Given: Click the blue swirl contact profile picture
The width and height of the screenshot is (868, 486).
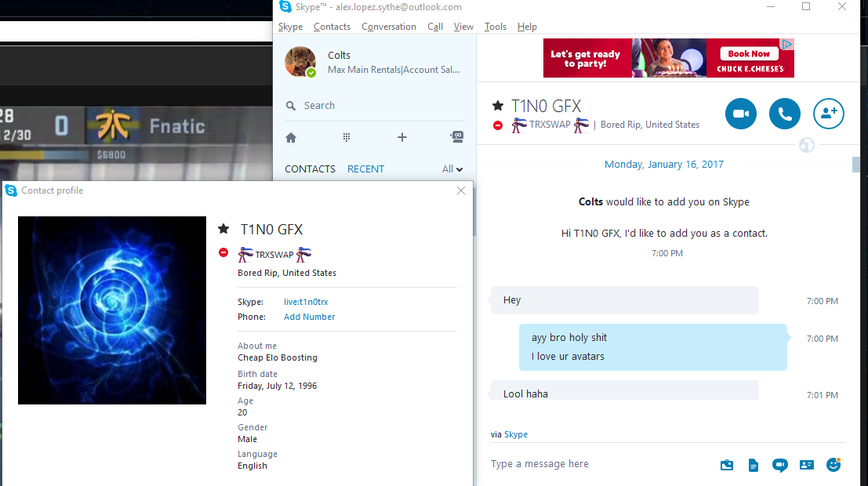Looking at the screenshot, I should click(x=112, y=310).
